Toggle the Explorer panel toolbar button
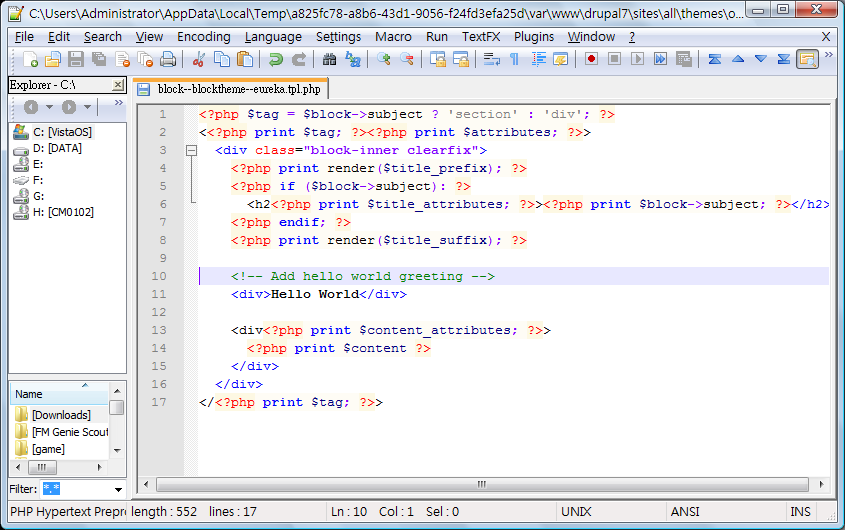This screenshot has width=845, height=530. tap(807, 60)
